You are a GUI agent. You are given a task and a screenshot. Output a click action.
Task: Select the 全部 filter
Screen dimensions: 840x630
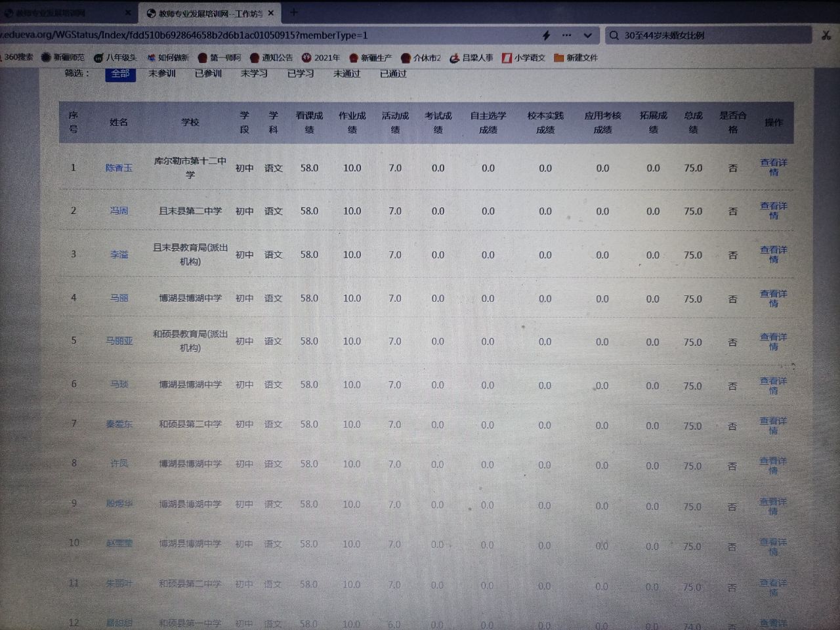pyautogui.click(x=120, y=73)
